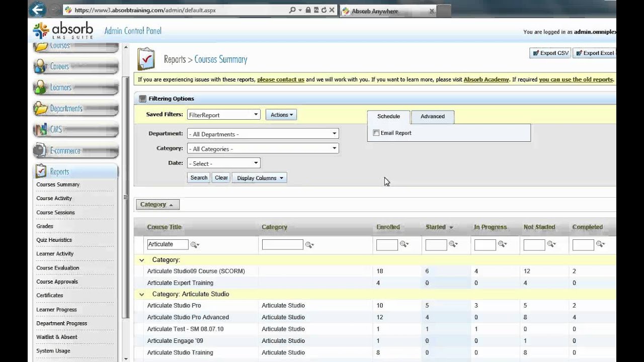This screenshot has width=644, height=362.
Task: Select the Absorb Anywhere browser tab
Action: (x=387, y=11)
